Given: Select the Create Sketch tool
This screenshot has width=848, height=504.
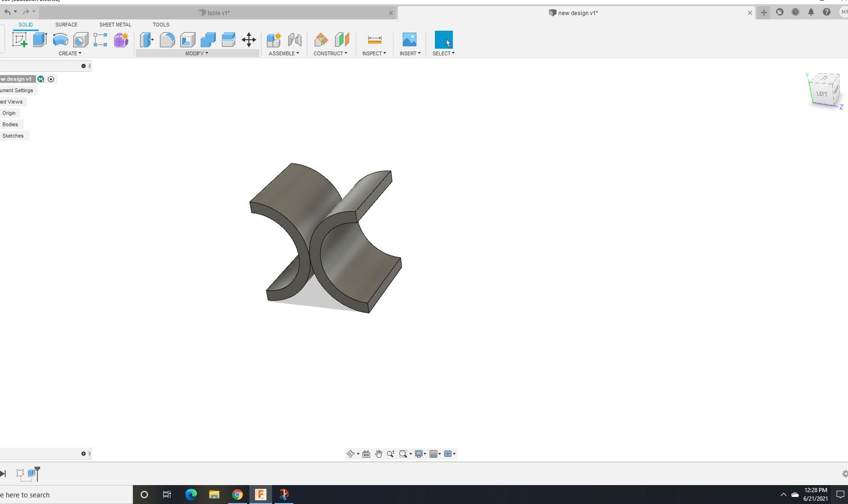Looking at the screenshot, I should [x=19, y=40].
